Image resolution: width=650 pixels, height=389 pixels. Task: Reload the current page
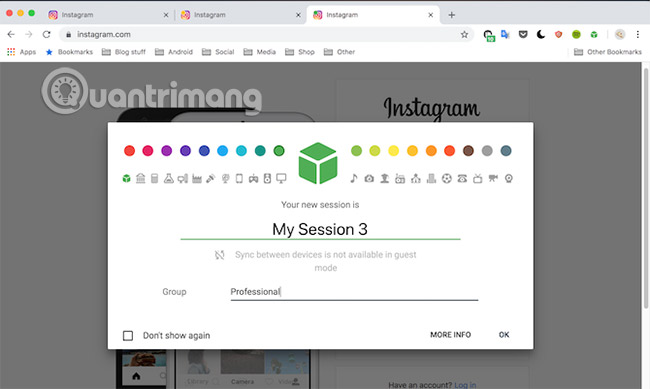46,34
